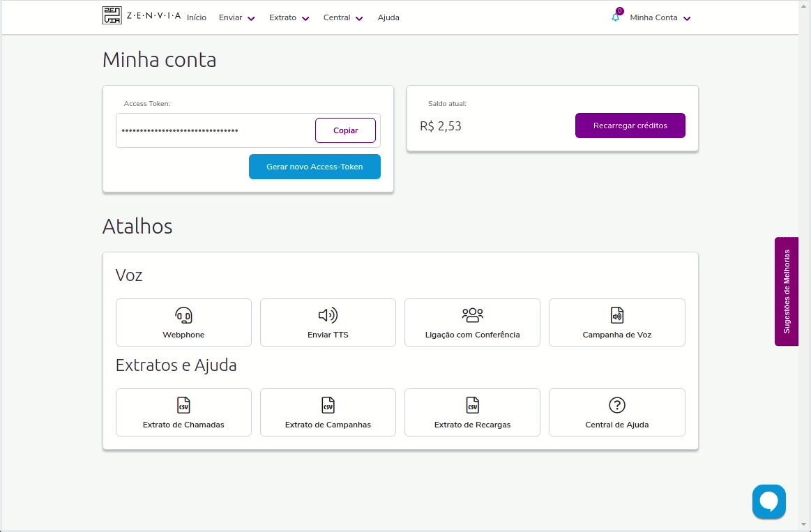The height and width of the screenshot is (532, 811).
Task: Open the Webphone shortcut label
Action: [183, 335]
